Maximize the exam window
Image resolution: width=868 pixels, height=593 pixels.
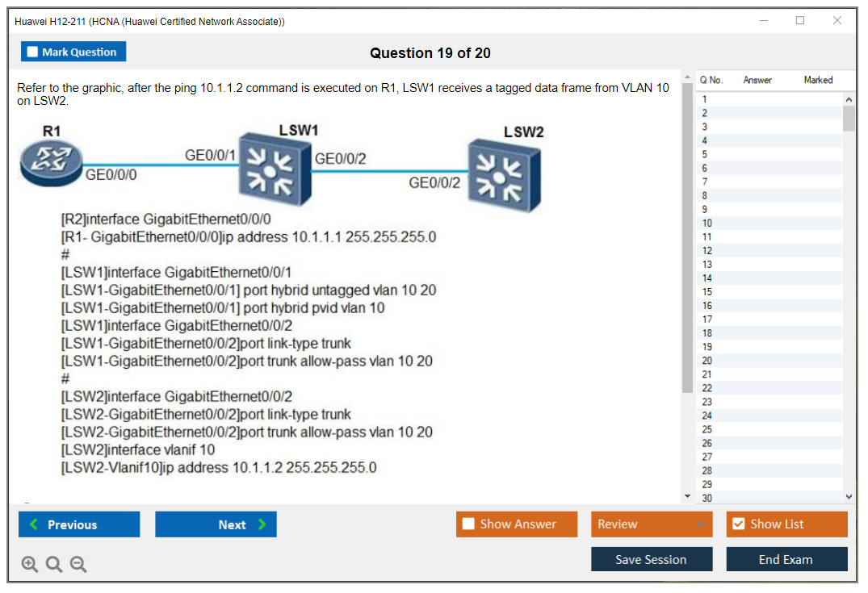coord(800,21)
